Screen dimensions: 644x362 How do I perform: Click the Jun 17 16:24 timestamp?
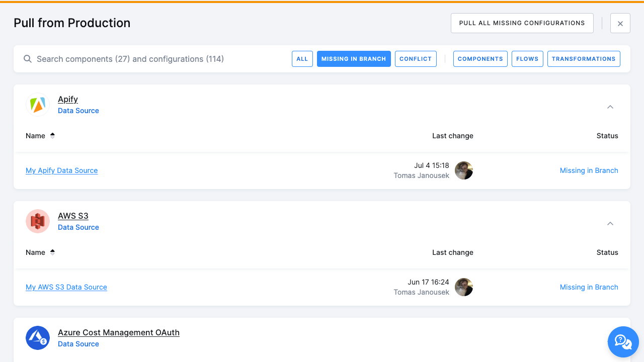click(429, 282)
